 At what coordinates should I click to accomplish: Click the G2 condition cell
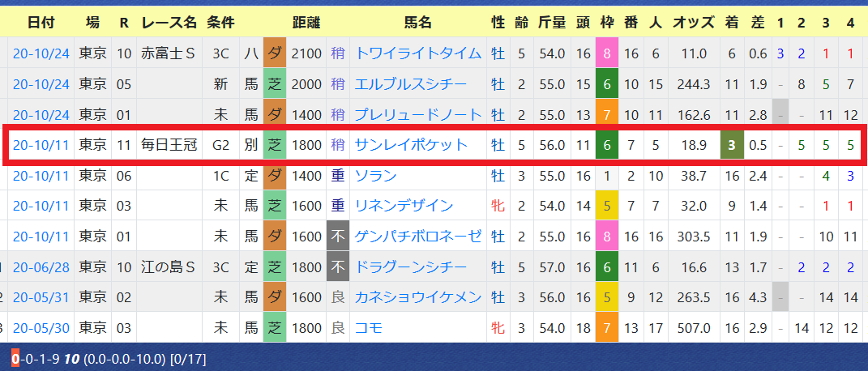click(221, 146)
